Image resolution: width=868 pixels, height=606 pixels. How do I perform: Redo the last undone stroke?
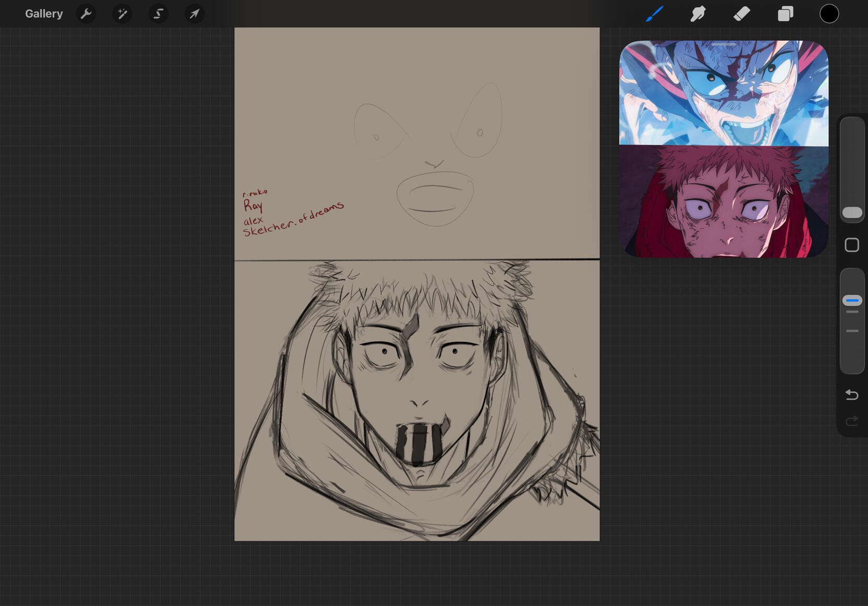852,421
